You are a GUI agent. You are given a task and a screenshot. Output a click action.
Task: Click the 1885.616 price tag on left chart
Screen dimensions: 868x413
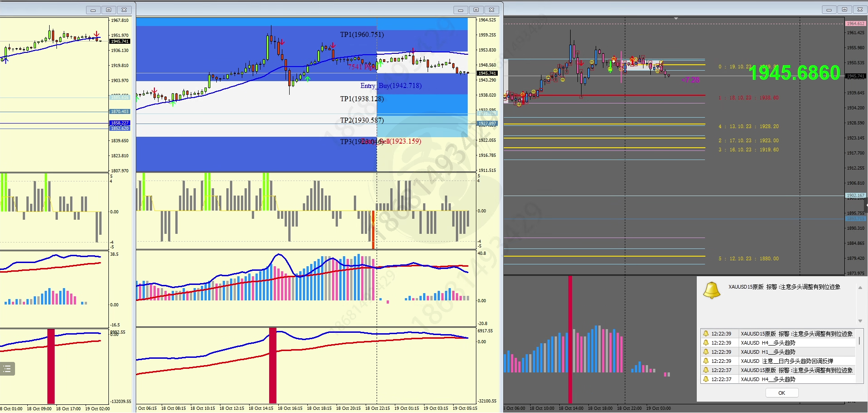[120, 97]
